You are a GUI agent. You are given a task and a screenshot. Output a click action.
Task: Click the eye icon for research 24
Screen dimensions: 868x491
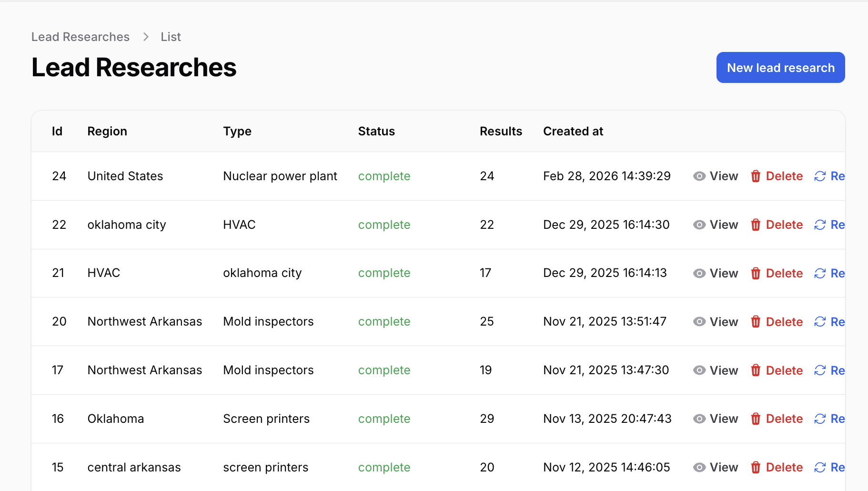pos(699,176)
